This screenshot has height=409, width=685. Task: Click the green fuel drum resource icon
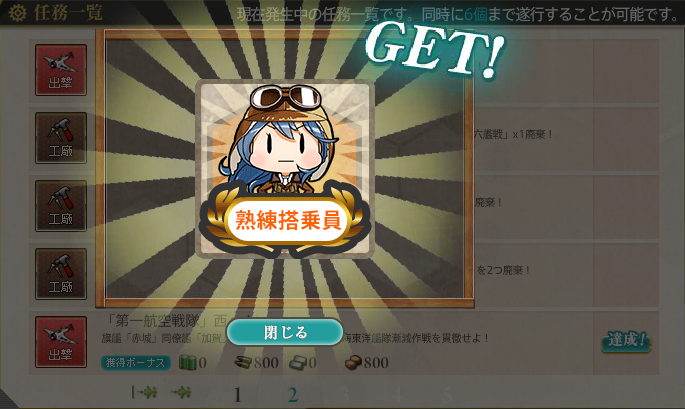(187, 362)
